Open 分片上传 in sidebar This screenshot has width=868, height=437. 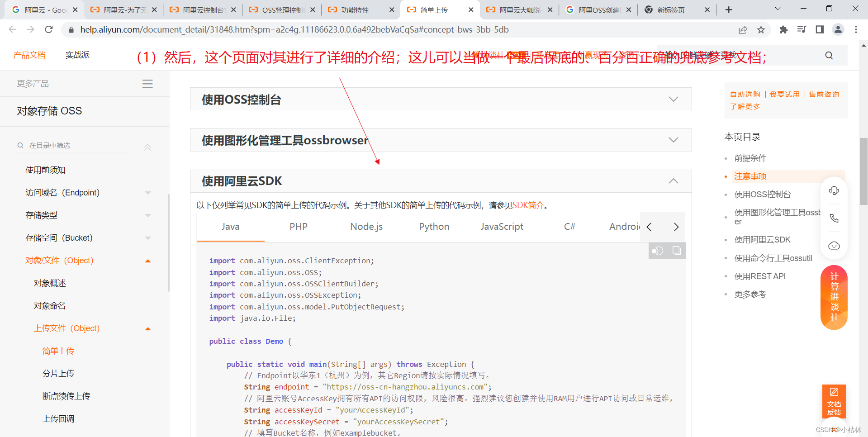coord(58,374)
